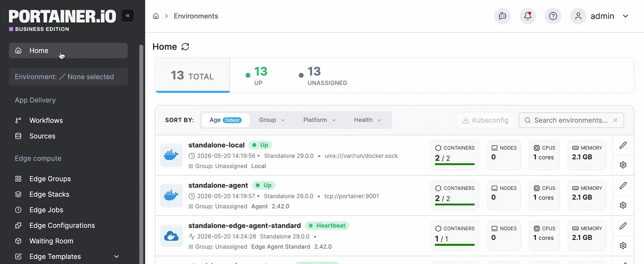The image size is (644, 264).
Task: Click the Waiting Room box icon
Action: (18, 241)
